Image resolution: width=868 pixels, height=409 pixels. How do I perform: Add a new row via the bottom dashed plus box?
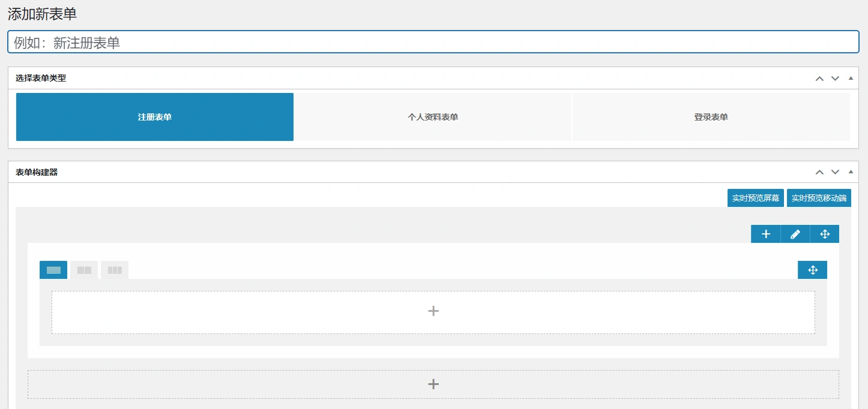point(433,384)
